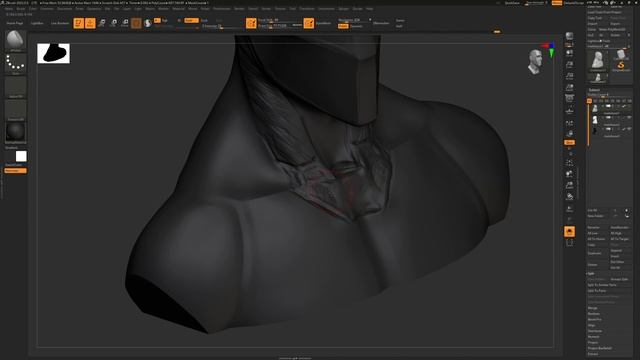Toggle the PolyF line fill button
Image resolution: width=640 pixels, height=360 pixels.
coord(569,208)
